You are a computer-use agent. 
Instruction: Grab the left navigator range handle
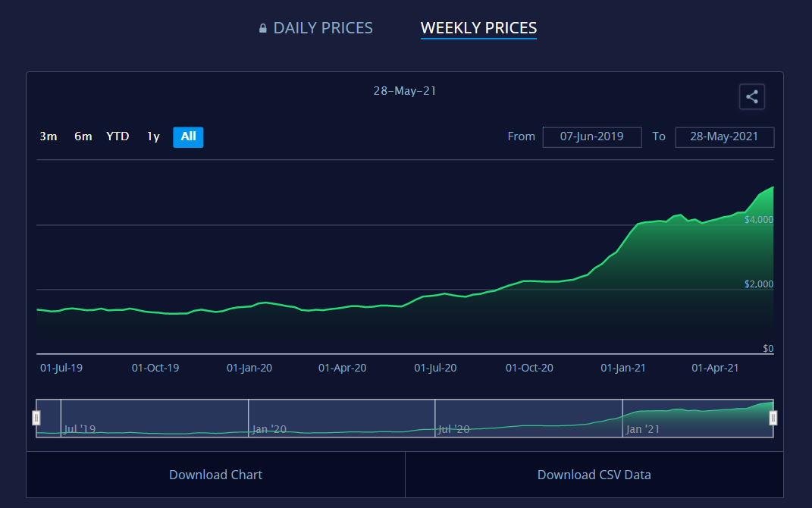36,418
